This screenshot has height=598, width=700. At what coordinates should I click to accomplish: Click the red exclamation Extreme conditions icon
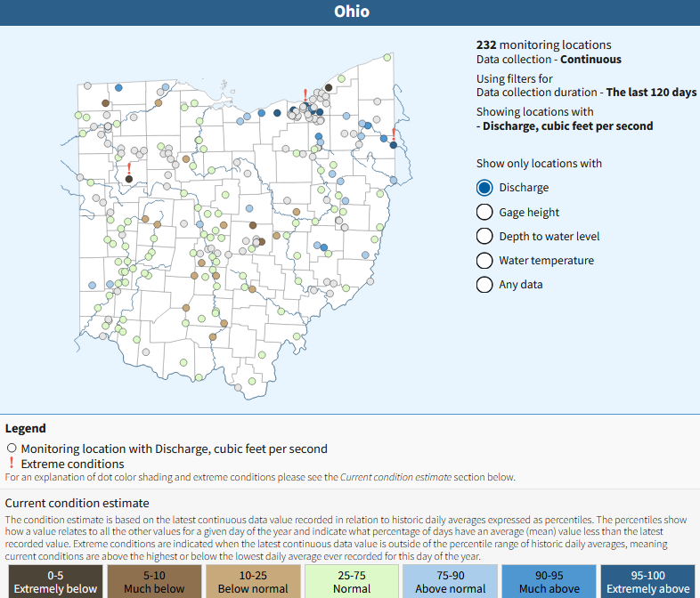coord(12,463)
